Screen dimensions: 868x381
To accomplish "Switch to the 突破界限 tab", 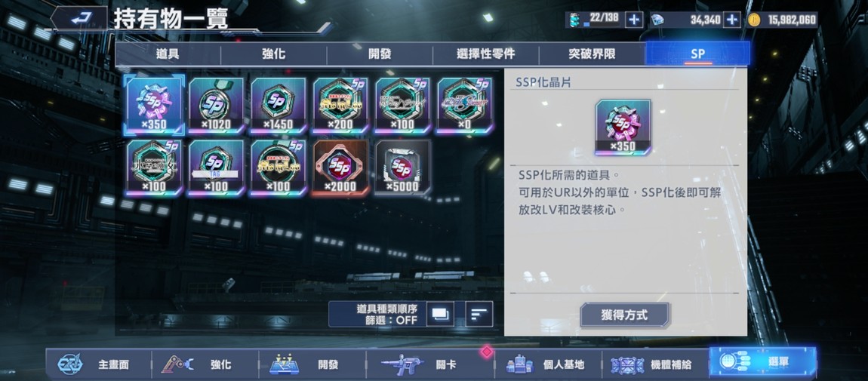I will (x=592, y=54).
